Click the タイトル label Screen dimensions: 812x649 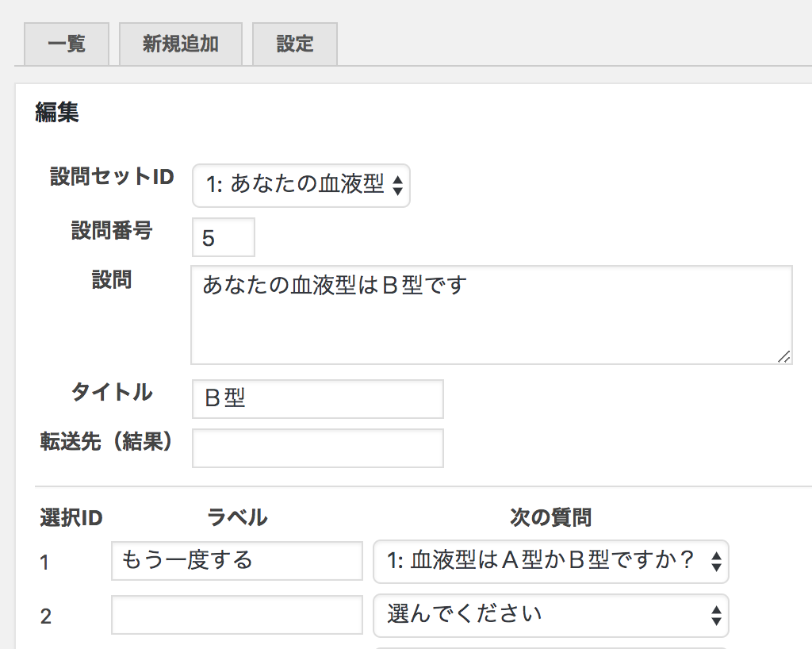tap(112, 392)
